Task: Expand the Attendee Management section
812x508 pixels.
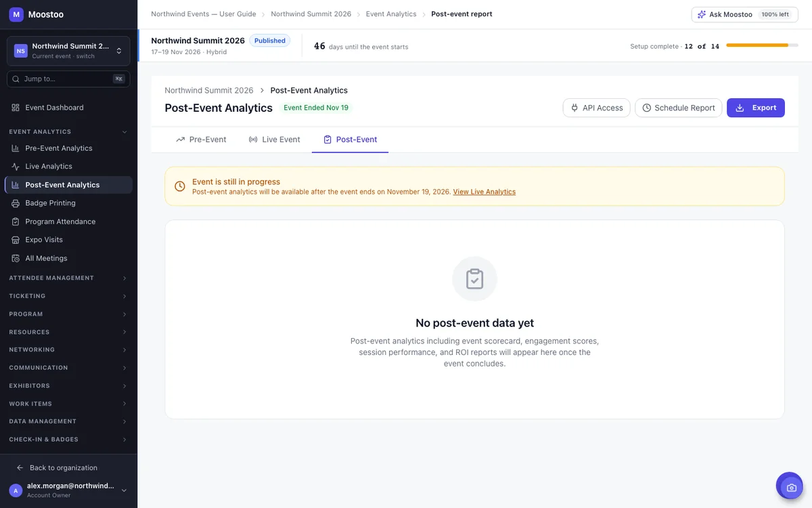Action: pos(68,278)
